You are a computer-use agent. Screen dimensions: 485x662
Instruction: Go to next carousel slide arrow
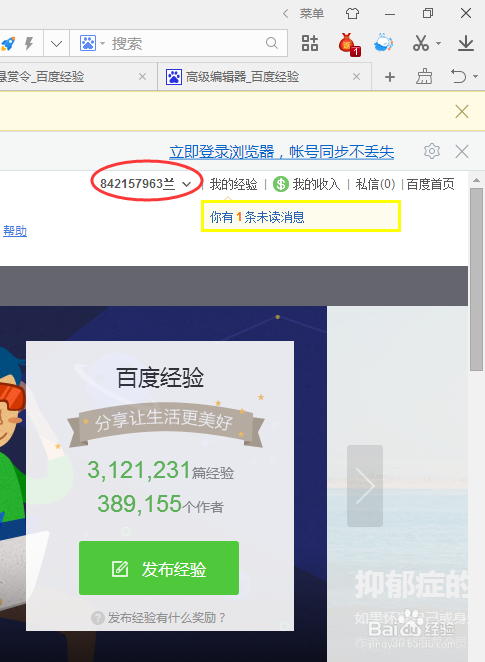click(x=365, y=486)
